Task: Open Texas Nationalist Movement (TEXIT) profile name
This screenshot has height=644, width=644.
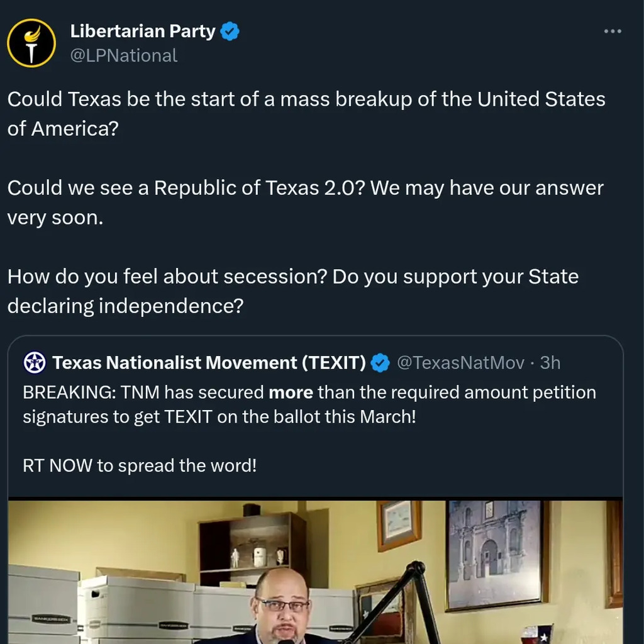Action: (209, 363)
